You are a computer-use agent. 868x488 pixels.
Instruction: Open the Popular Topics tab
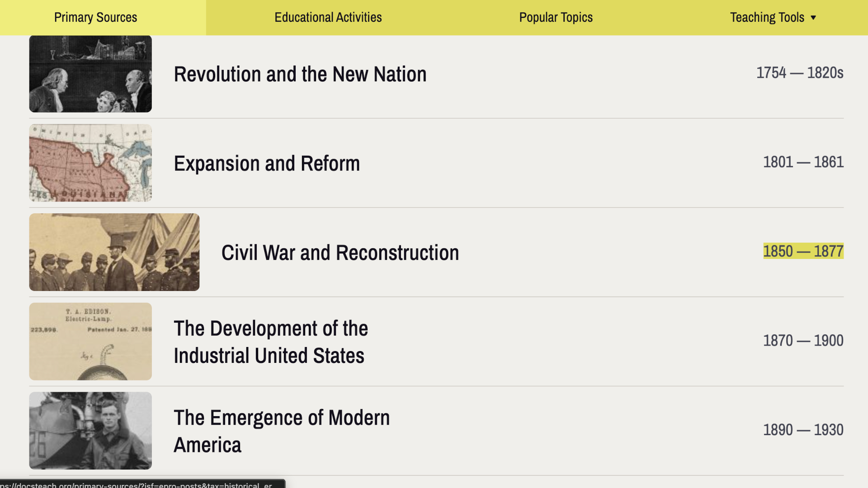[556, 17]
